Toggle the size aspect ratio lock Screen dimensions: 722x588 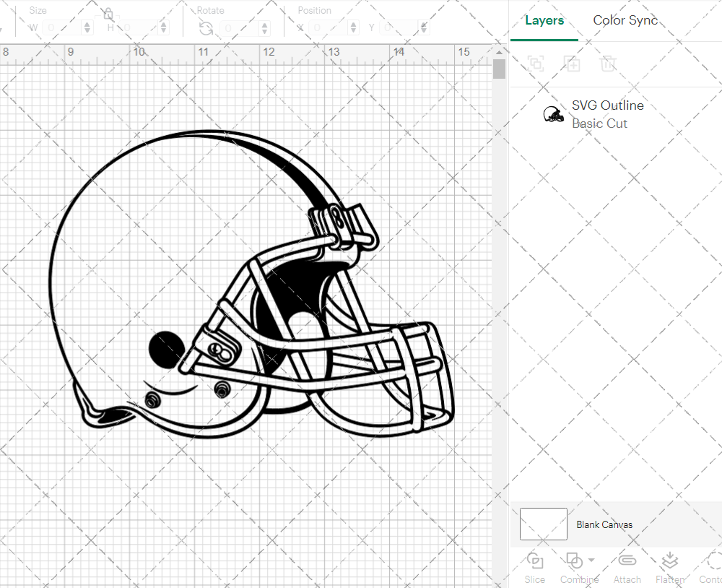click(x=108, y=14)
